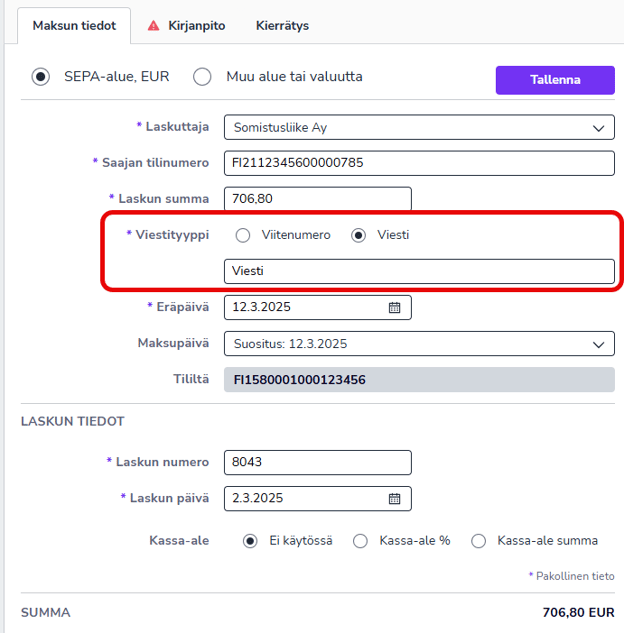Switch to the Kierrätys tab
The image size is (624, 633).
coord(282,25)
